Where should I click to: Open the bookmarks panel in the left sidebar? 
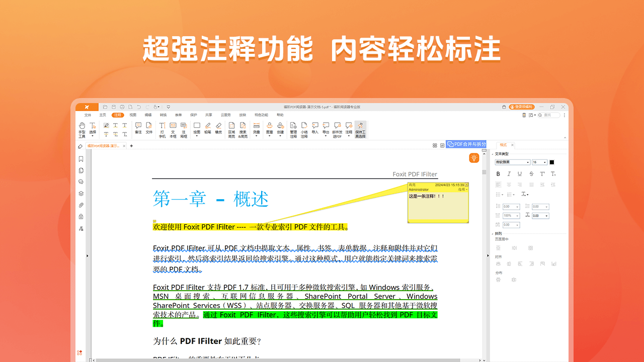coord(81,159)
